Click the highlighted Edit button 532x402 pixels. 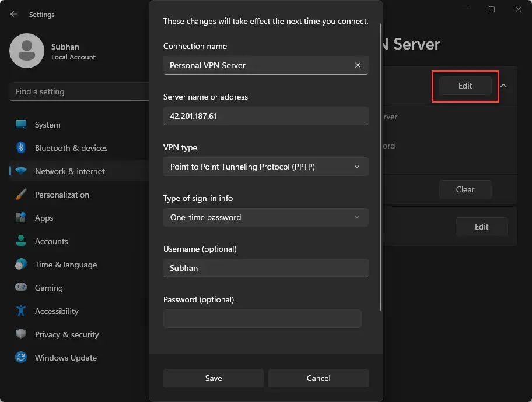(465, 86)
